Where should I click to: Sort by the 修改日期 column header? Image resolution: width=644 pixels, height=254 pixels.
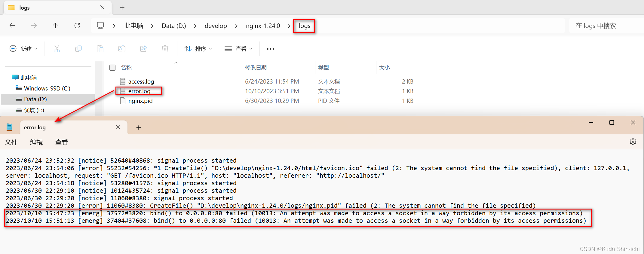click(x=256, y=68)
